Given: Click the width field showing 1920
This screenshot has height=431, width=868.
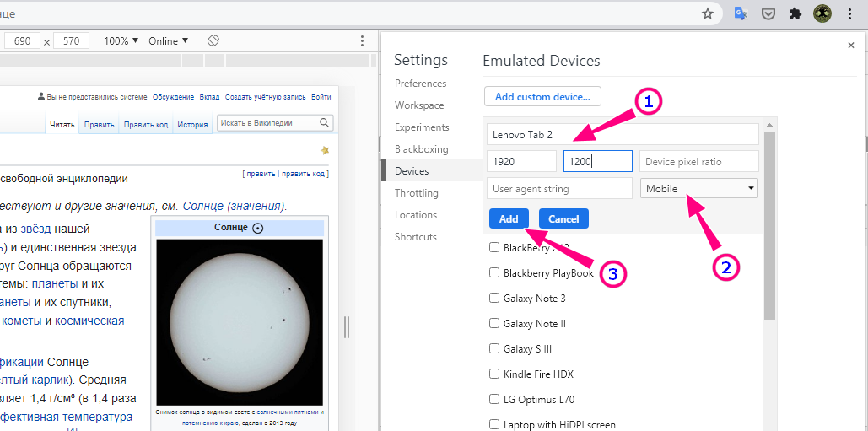Looking at the screenshot, I should [522, 162].
